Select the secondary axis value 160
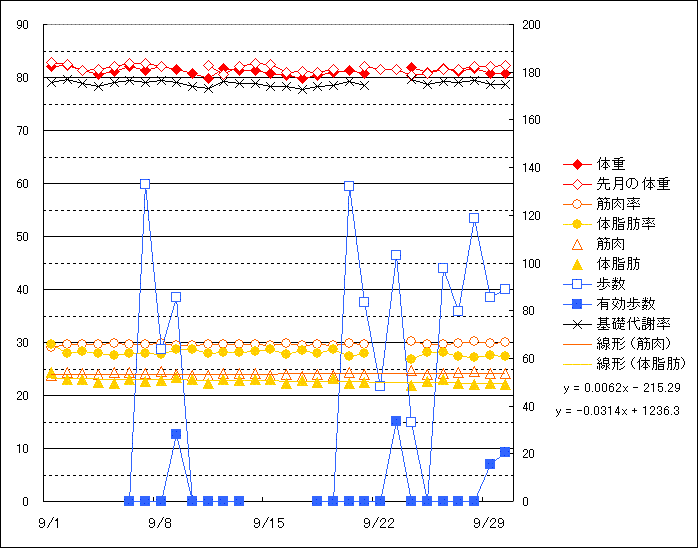The image size is (698, 548). coord(531,120)
